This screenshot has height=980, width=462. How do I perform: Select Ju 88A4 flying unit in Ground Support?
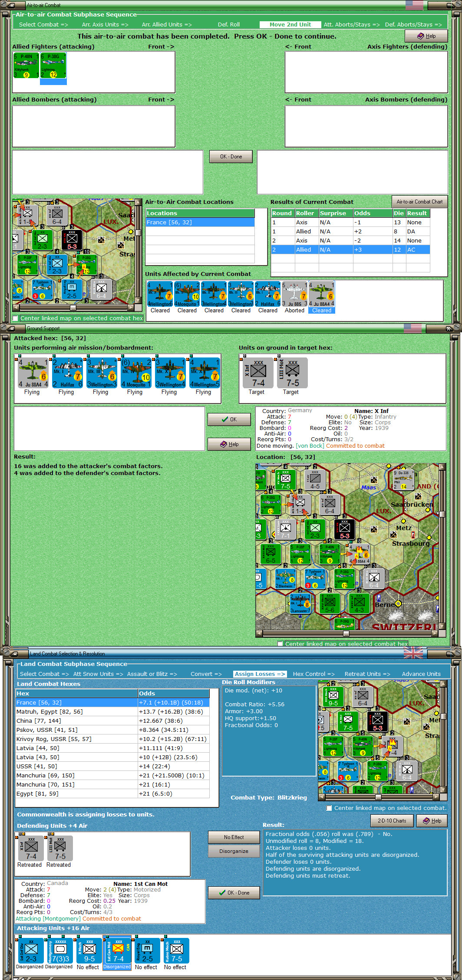(33, 373)
